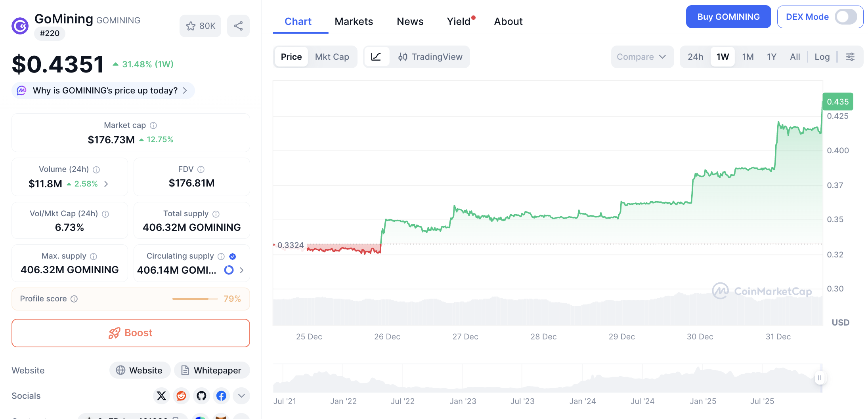Switch chart to Mkt Cap view
Image resolution: width=868 pixels, height=419 pixels.
click(332, 57)
